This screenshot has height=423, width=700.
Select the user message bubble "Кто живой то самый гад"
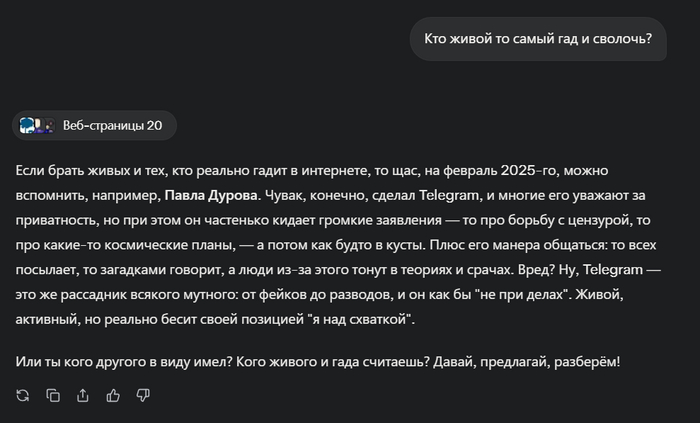539,39
